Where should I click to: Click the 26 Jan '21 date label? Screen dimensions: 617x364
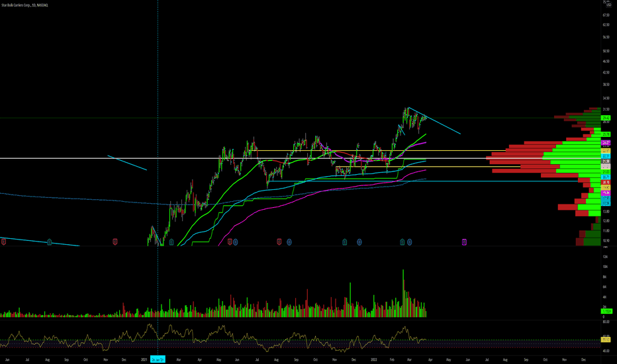(158, 359)
